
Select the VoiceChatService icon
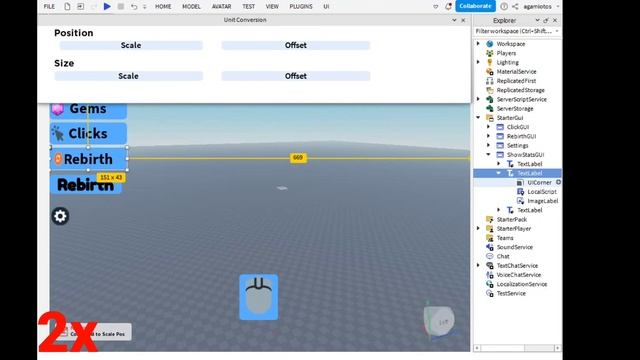coord(489,275)
